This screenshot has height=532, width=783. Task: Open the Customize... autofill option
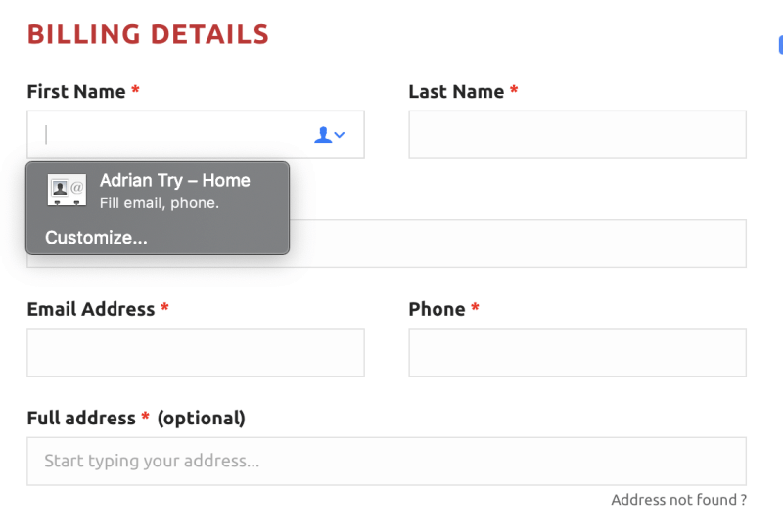coord(96,237)
